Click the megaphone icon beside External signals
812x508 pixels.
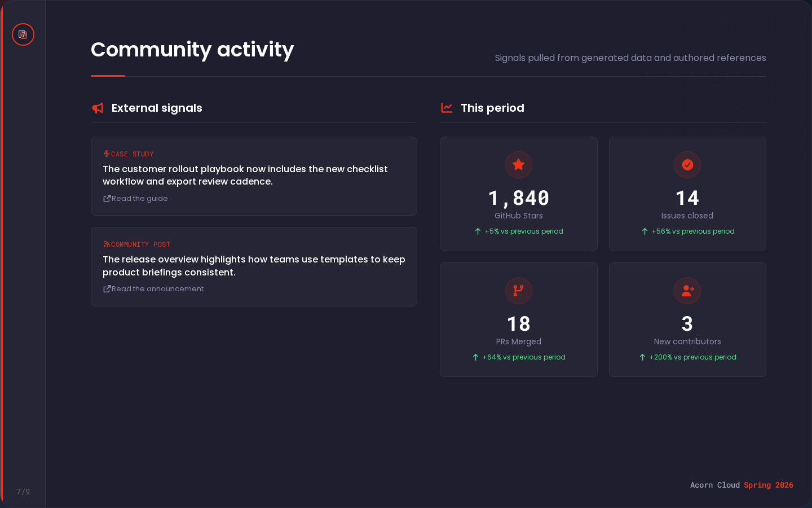pos(97,108)
